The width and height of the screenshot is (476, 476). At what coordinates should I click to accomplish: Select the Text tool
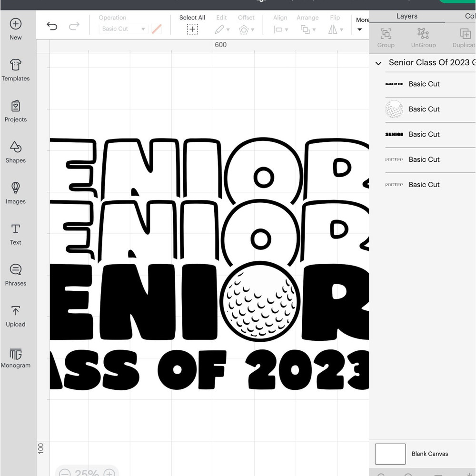[16, 228]
